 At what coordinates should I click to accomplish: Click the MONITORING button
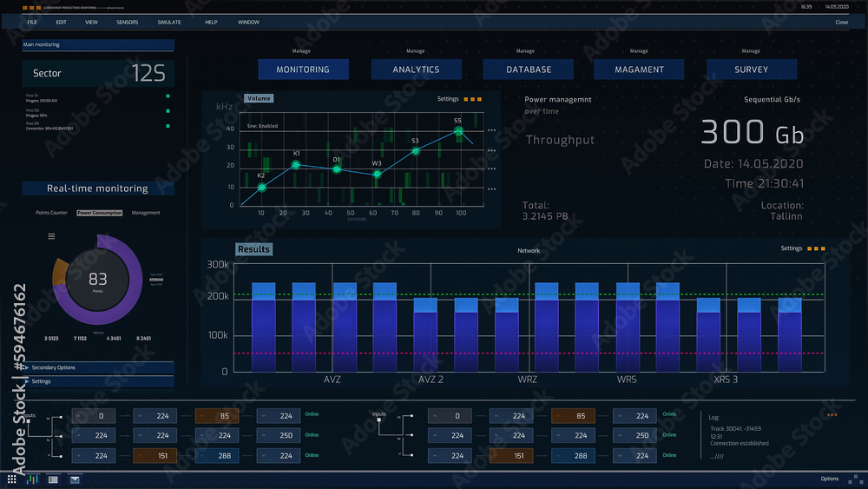303,69
